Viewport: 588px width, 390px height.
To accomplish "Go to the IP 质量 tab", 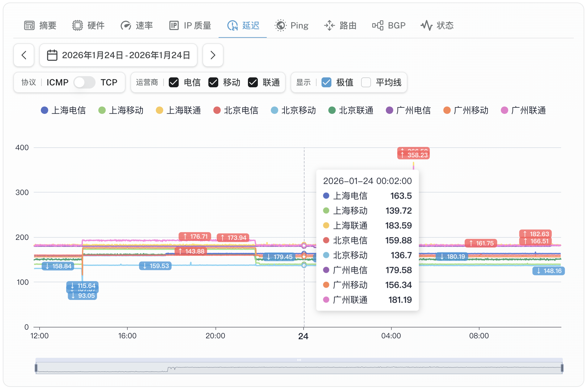I will click(190, 25).
